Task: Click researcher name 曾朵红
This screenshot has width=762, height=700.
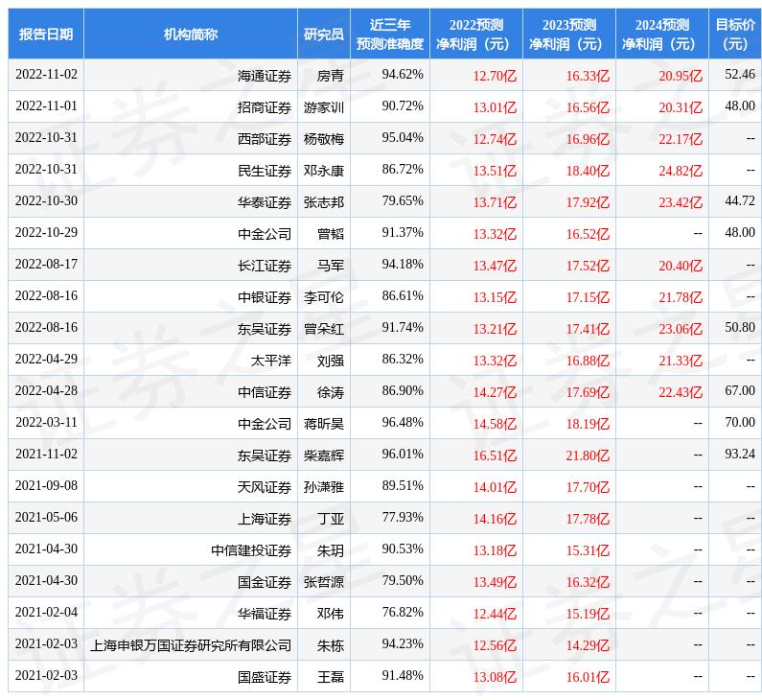Action: tap(324, 329)
